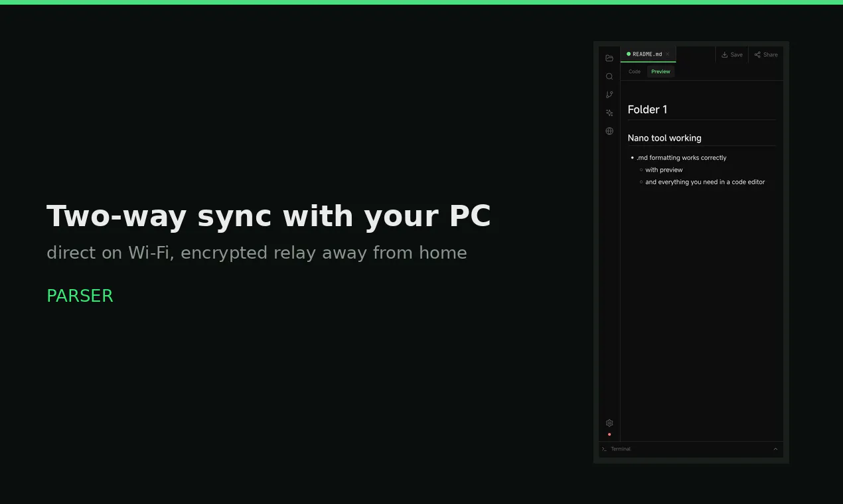843x504 pixels.
Task: Open the AI sparkles assistant icon
Action: (x=609, y=113)
